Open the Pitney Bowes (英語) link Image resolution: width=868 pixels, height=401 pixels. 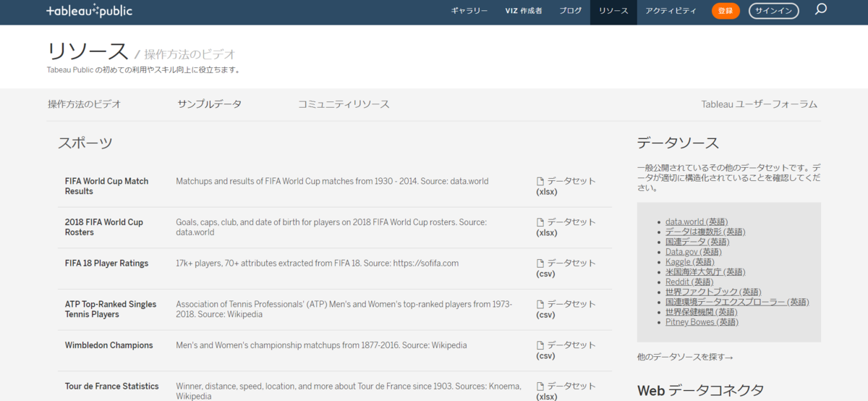(702, 322)
